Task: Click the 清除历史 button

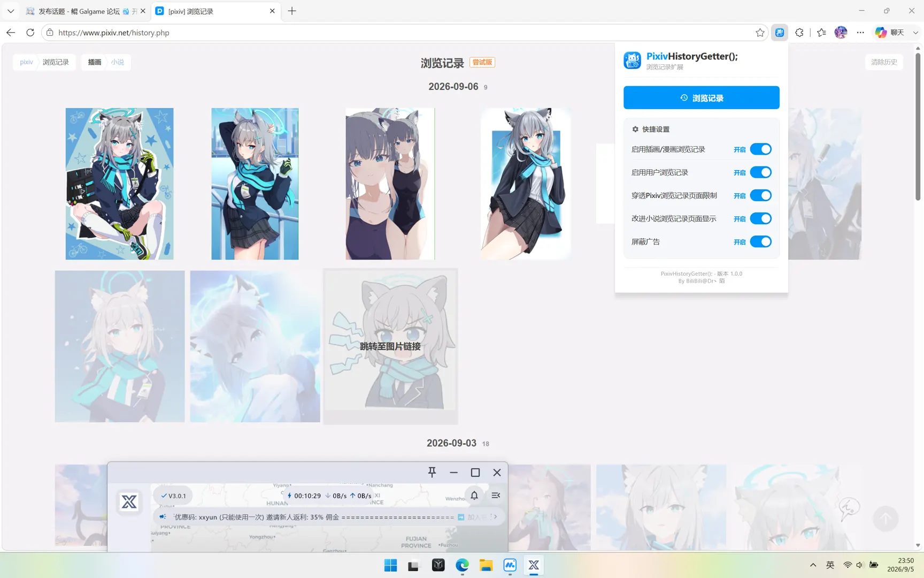Action: click(x=884, y=62)
